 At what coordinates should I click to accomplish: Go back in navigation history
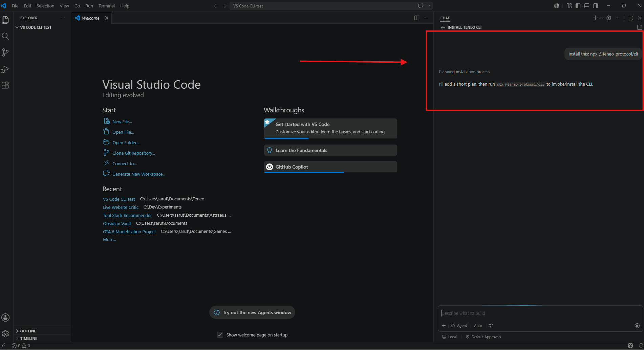[x=215, y=6]
